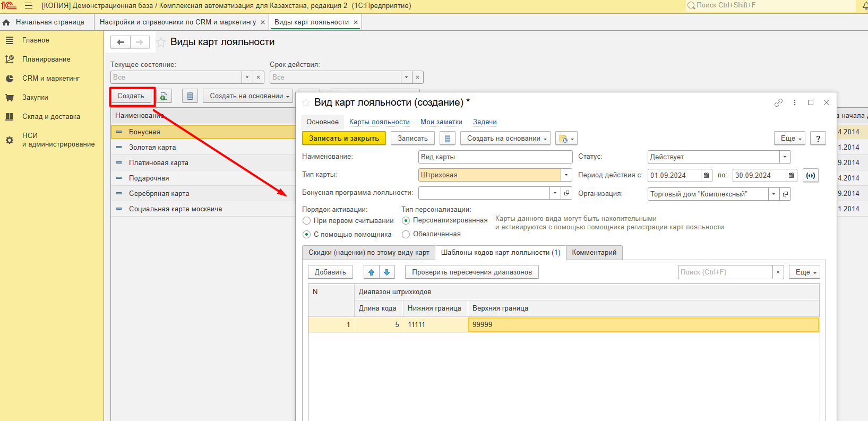Click the Наименование text field

495,157
